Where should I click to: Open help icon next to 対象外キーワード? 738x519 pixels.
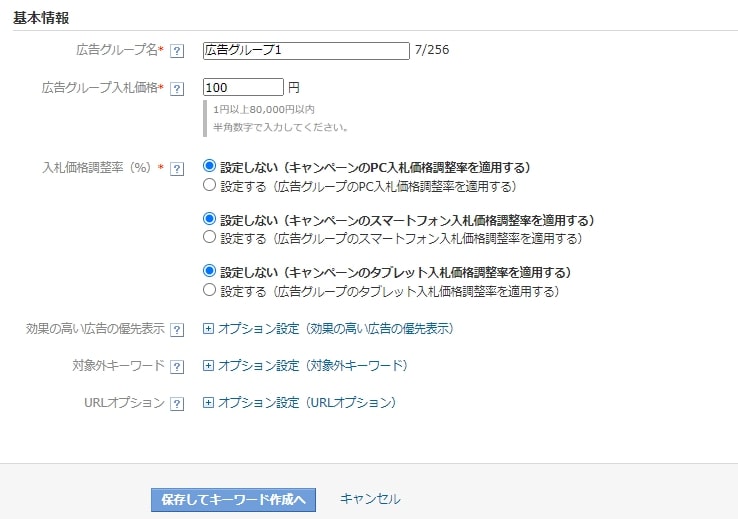[176, 367]
